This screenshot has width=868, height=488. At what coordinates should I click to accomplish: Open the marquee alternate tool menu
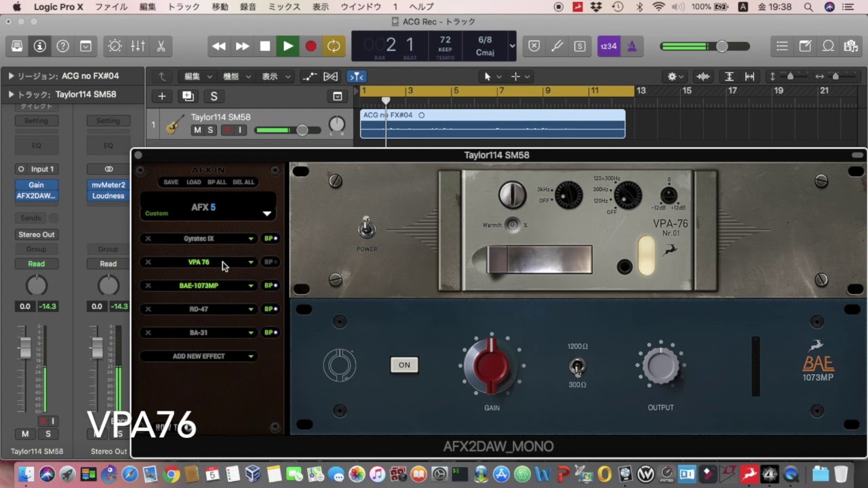[x=521, y=77]
